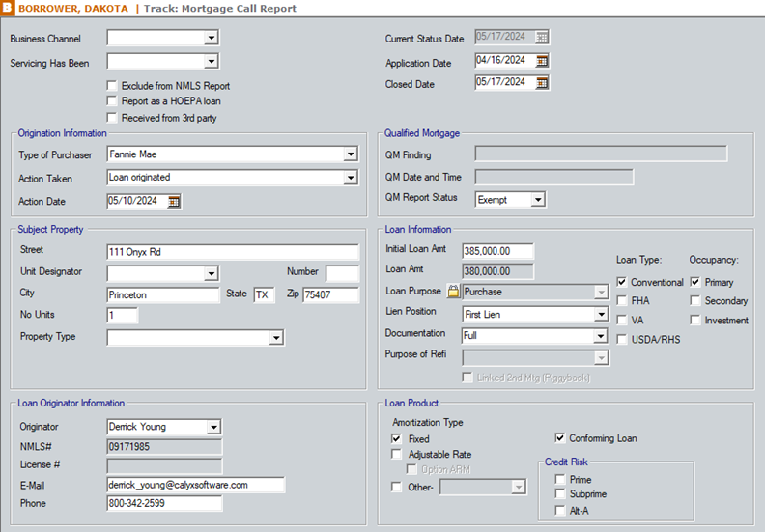The height and width of the screenshot is (532, 765).
Task: Select Investment occupancy checkbox
Action: (695, 320)
